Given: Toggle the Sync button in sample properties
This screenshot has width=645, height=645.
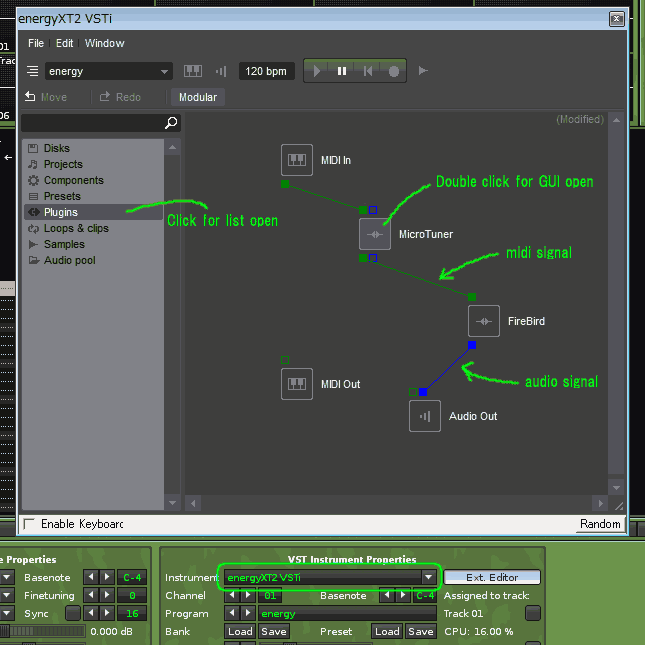Looking at the screenshot, I should tap(73, 613).
